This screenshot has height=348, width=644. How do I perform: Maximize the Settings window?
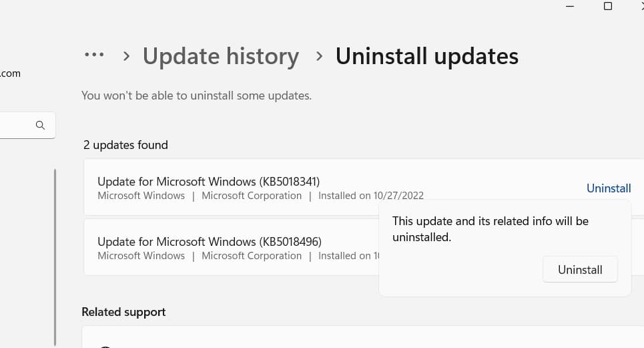(607, 6)
